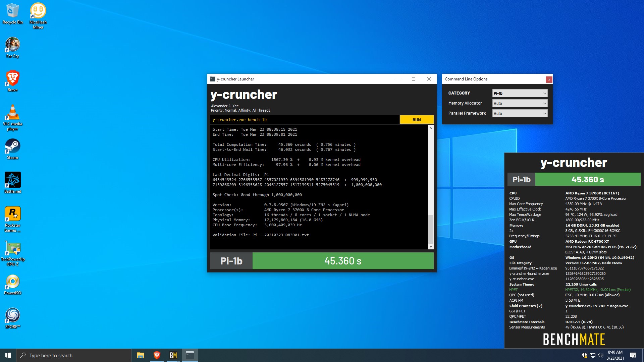Screen dimensions: 644x362
Task: Click the HPET green timer row
Action: click(x=570, y=290)
